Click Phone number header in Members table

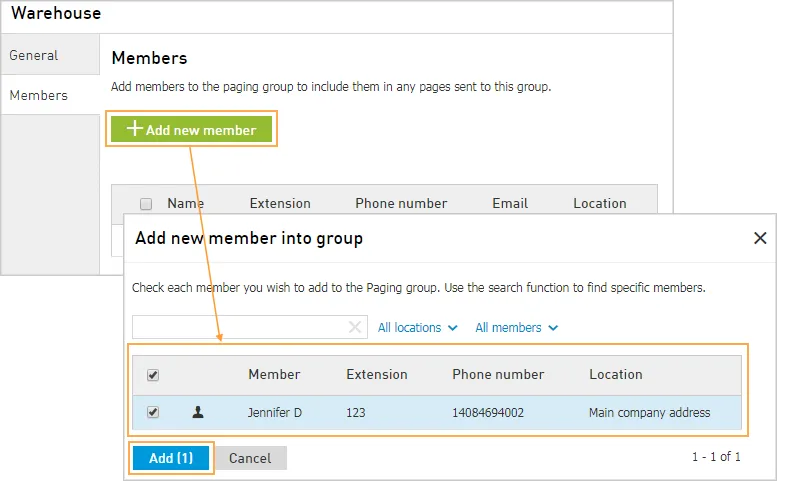point(401,203)
